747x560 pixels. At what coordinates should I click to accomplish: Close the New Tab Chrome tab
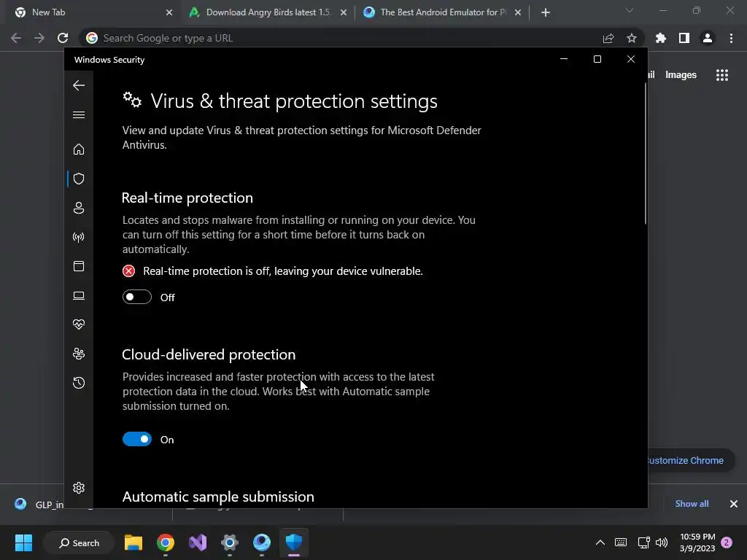point(169,12)
